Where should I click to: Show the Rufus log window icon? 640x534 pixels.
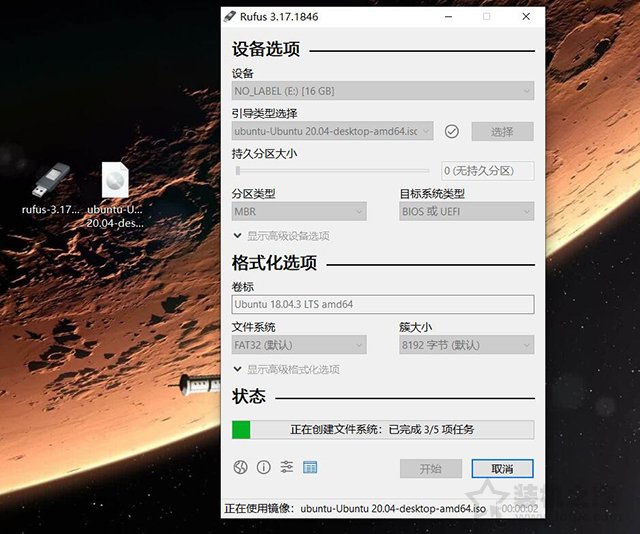310,467
